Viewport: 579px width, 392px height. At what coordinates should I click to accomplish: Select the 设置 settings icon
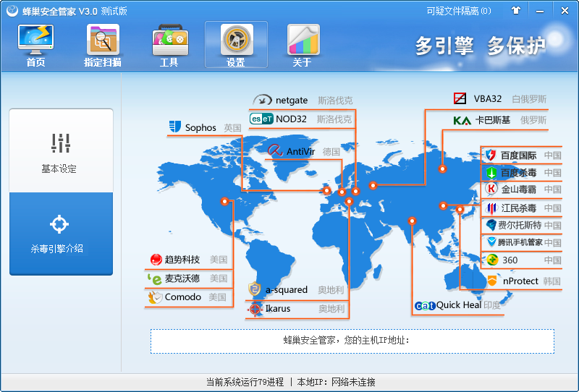(237, 40)
